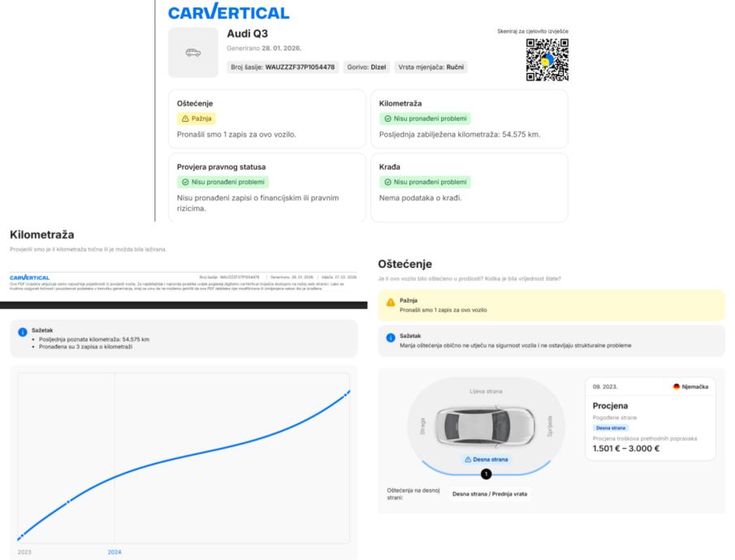Click 'Posljednja poznata kilometraža: 54.575 km' bullet
This screenshot has width=735, height=560.
pos(93,339)
